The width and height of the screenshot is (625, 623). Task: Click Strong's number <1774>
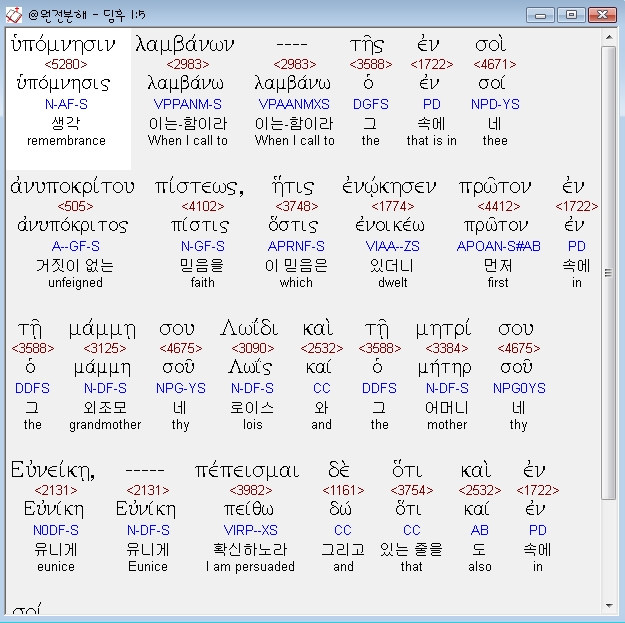click(393, 206)
